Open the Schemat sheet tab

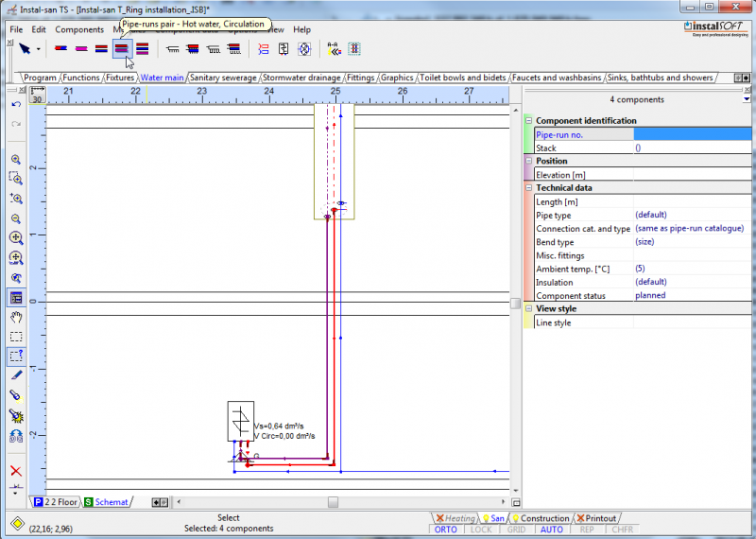click(107, 502)
